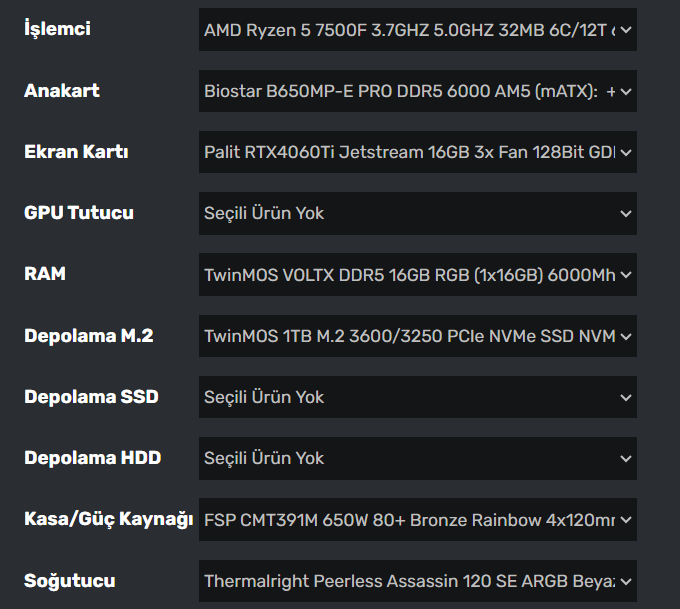Click chevron on Kasa/Güç Kaynağı dropdown
This screenshot has width=680, height=609.
coord(626,520)
